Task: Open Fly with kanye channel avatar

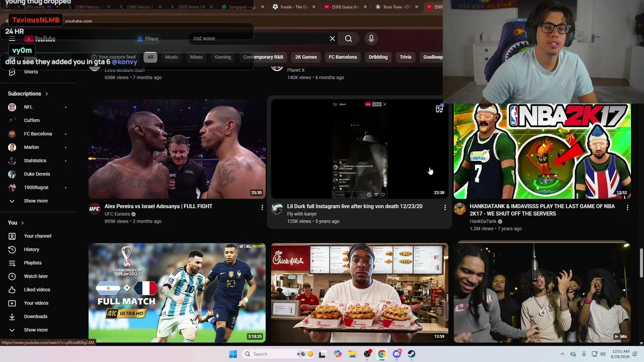Action: (277, 209)
